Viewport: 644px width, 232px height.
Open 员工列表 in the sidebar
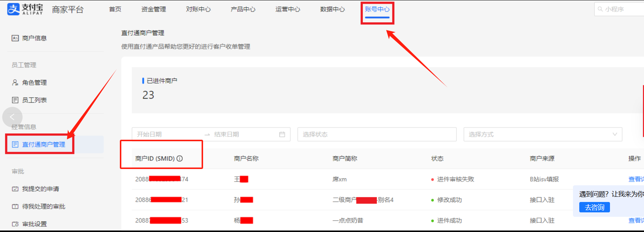click(34, 100)
